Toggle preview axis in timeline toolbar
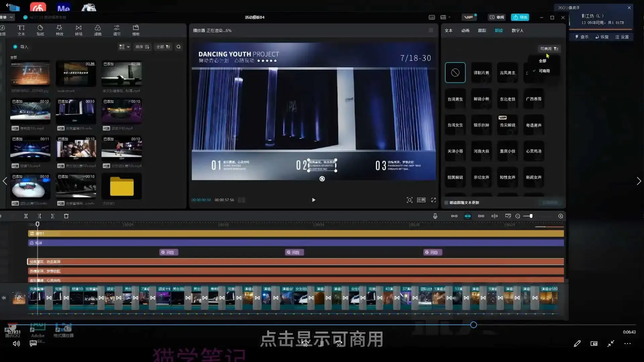Image resolution: width=644 pixels, height=362 pixels. coord(508,216)
